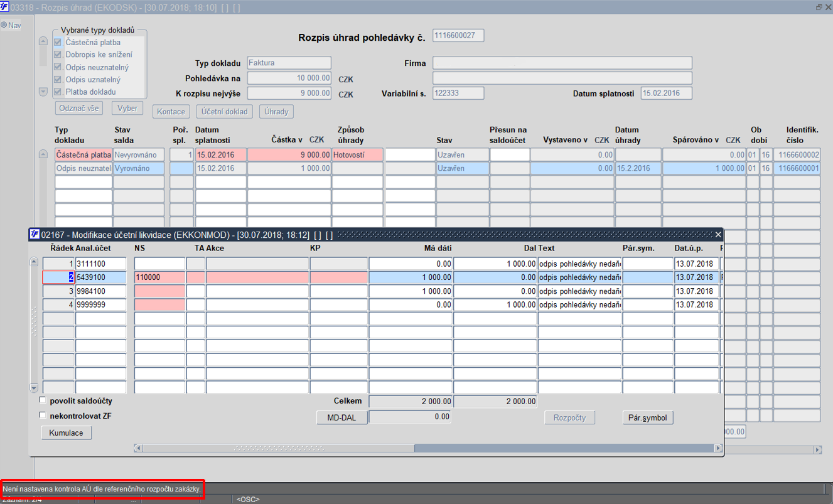Click left arrow of dialog horizontal scrollbar
The height and width of the screenshot is (504, 833).
click(x=138, y=448)
